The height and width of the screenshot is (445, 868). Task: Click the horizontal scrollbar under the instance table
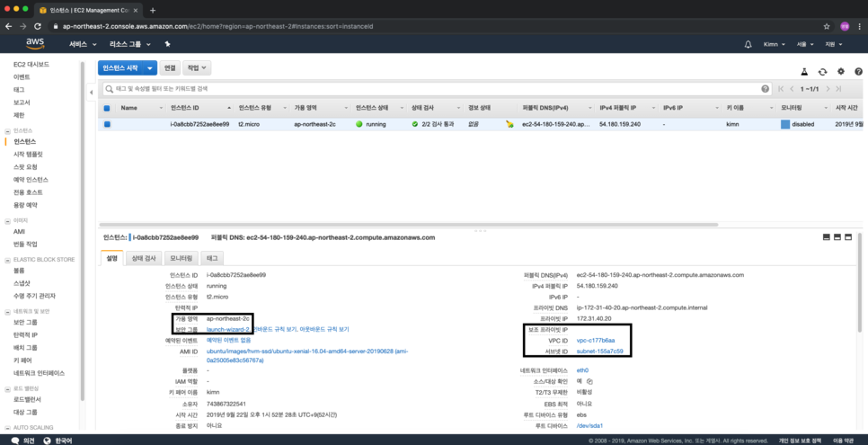pyautogui.click(x=408, y=225)
